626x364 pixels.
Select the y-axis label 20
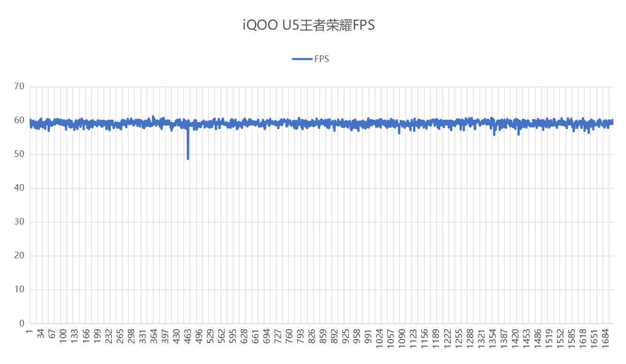tap(19, 256)
